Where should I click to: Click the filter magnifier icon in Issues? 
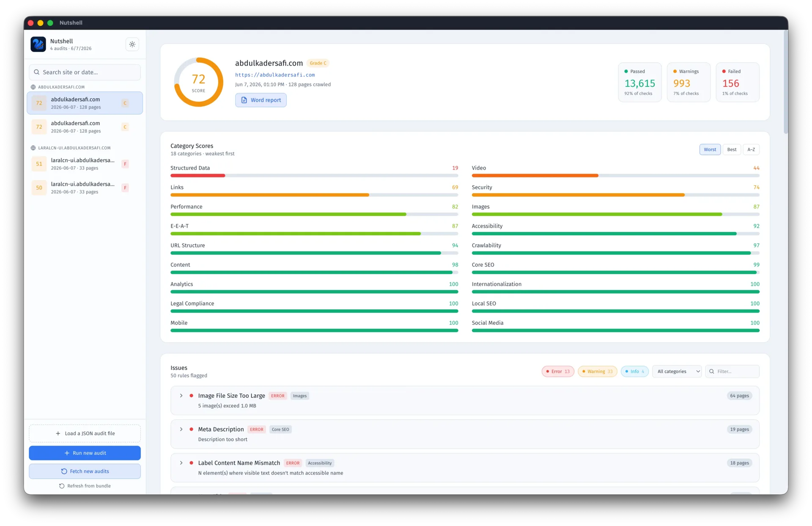(712, 372)
